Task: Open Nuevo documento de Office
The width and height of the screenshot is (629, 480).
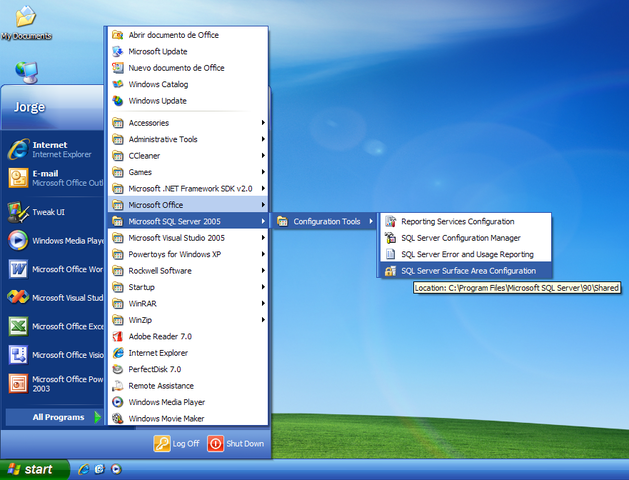Action: 188,68
